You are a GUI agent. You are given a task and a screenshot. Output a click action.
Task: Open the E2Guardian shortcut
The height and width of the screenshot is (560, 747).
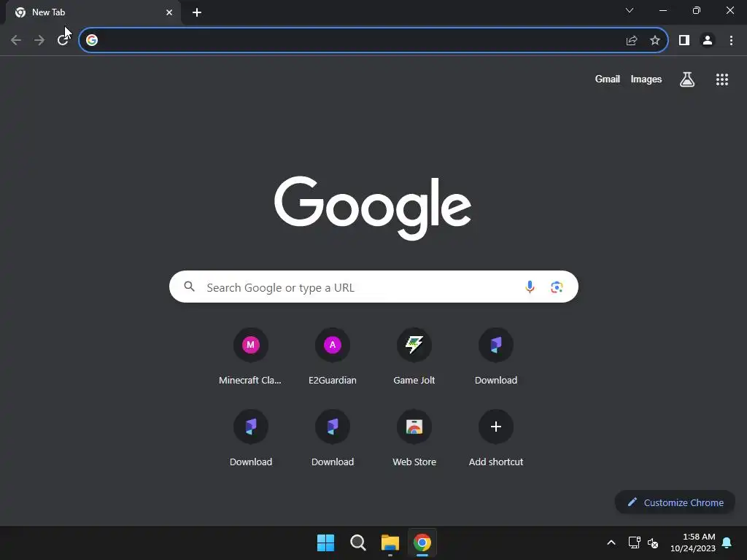tap(333, 357)
